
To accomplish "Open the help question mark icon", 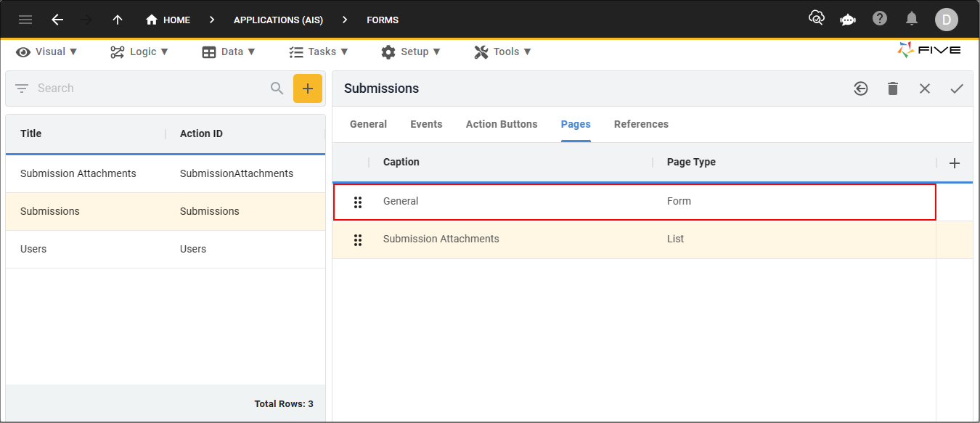I will (880, 19).
